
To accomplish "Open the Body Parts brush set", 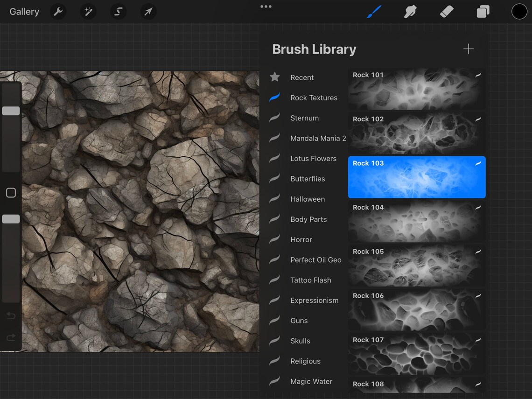I will pyautogui.click(x=308, y=219).
